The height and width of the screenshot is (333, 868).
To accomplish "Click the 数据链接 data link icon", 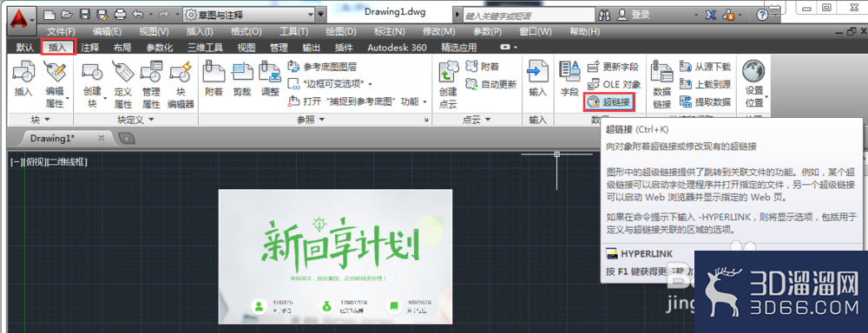I will click(662, 73).
